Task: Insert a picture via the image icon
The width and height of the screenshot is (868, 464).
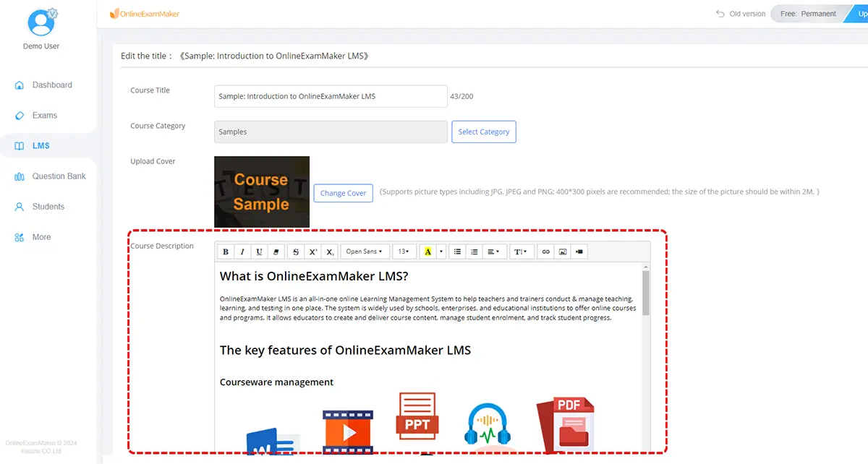Action: [x=563, y=252]
